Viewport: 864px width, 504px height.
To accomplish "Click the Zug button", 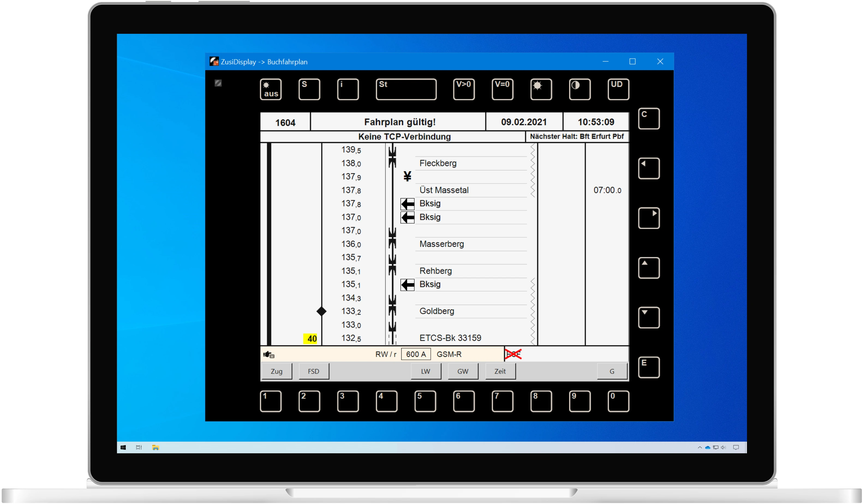I will tap(277, 372).
